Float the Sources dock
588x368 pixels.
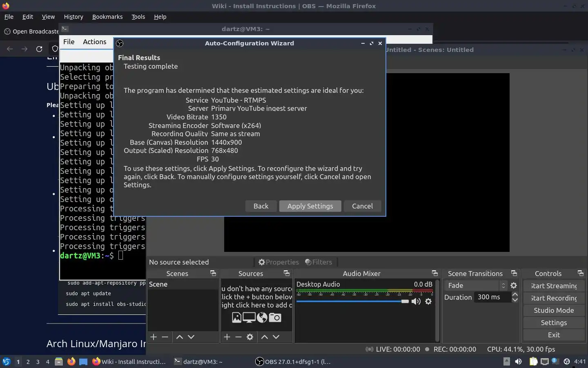286,273
